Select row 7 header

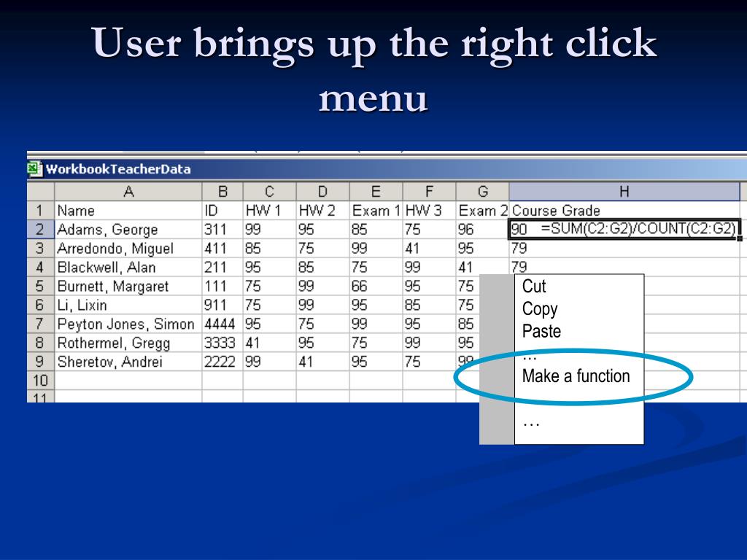point(41,324)
